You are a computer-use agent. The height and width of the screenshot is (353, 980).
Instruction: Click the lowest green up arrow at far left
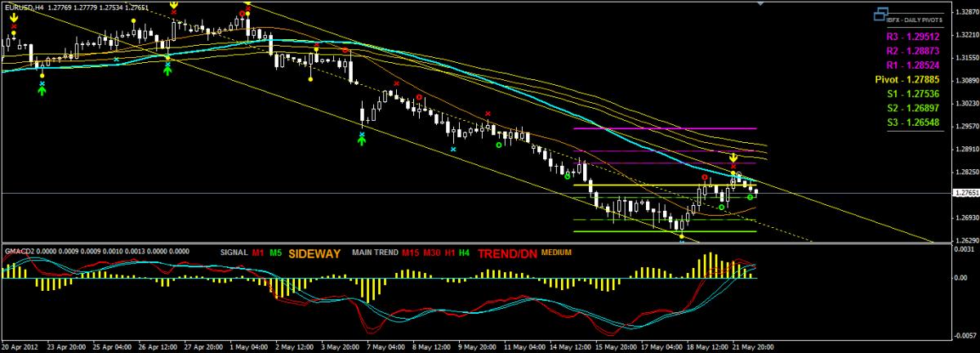pos(42,90)
